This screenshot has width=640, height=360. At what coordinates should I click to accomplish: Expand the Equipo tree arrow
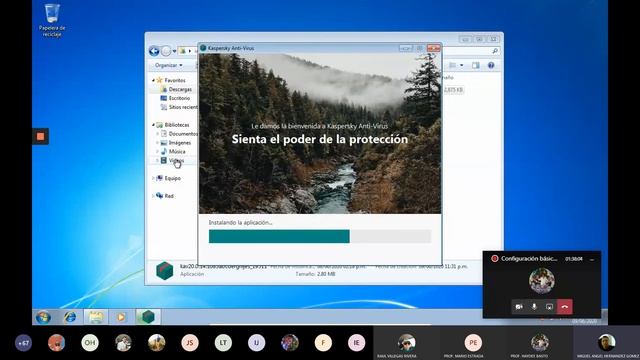click(153, 178)
